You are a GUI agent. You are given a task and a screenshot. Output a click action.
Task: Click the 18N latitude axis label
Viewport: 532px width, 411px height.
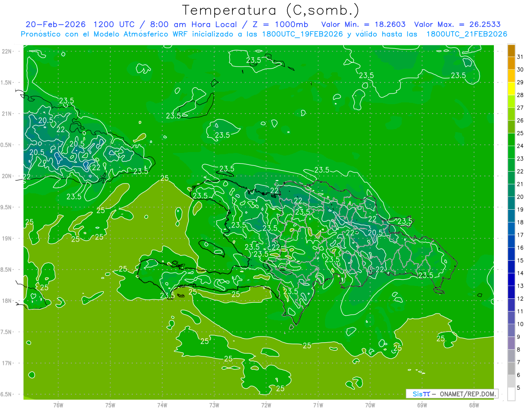[8, 301]
